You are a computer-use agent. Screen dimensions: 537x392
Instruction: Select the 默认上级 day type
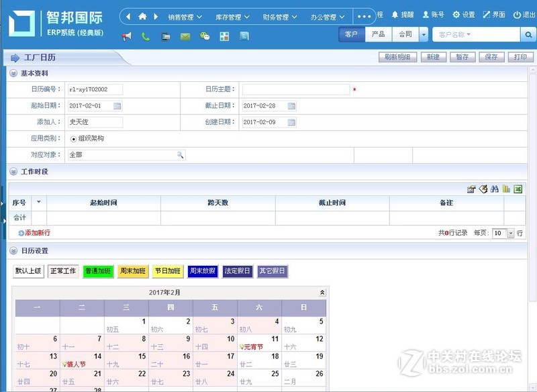28,271
